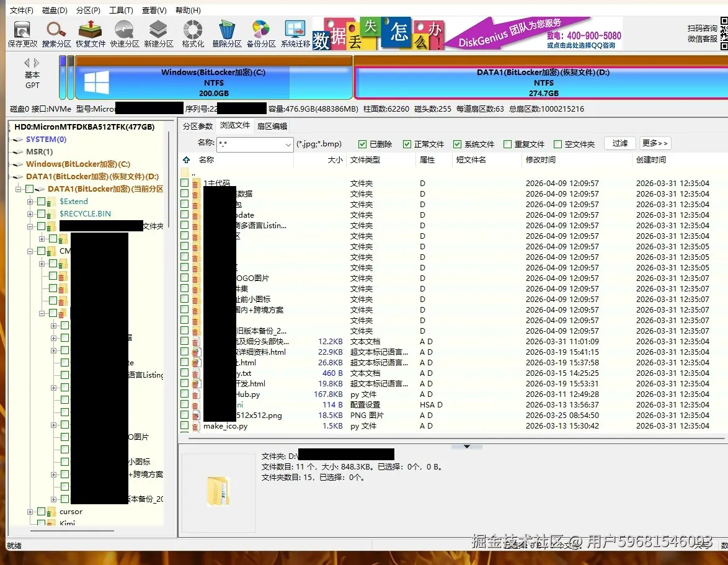Click the cursor folder icon in tree
728x565 pixels.
[x=51, y=512]
